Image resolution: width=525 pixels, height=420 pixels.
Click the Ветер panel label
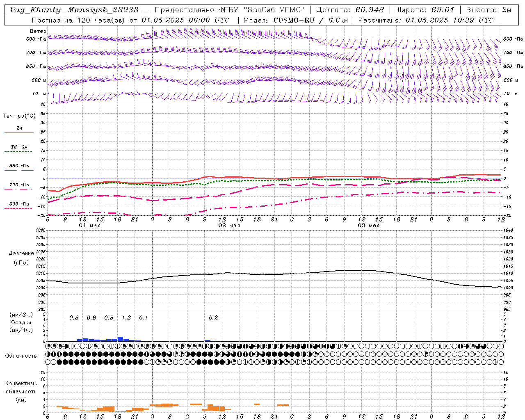[38, 31]
